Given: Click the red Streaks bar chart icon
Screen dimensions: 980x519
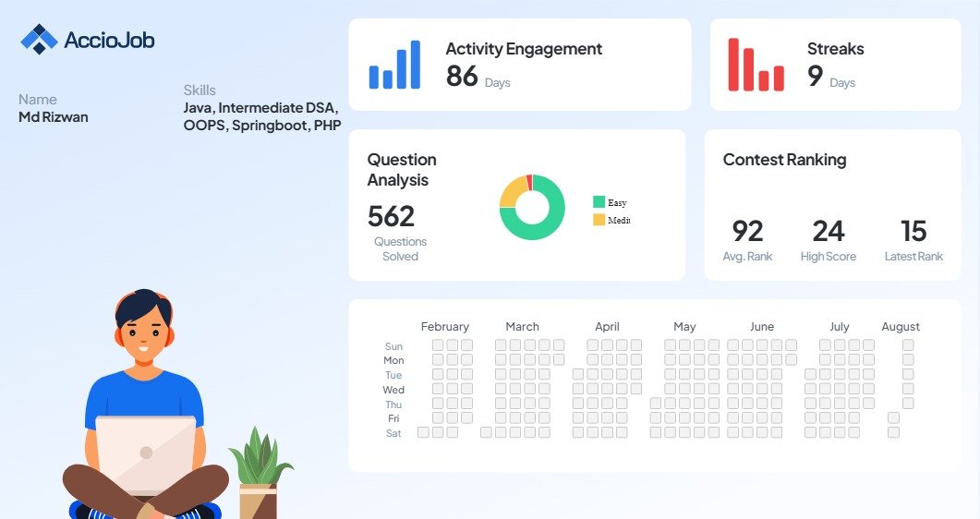Looking at the screenshot, I should (x=756, y=65).
